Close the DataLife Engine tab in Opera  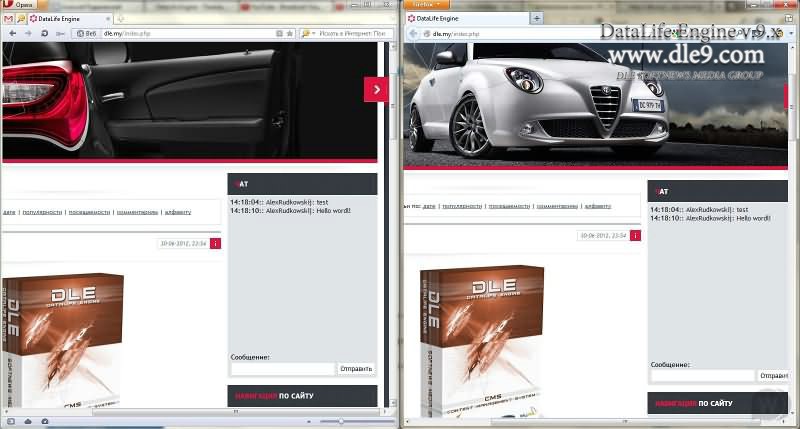click(108, 19)
